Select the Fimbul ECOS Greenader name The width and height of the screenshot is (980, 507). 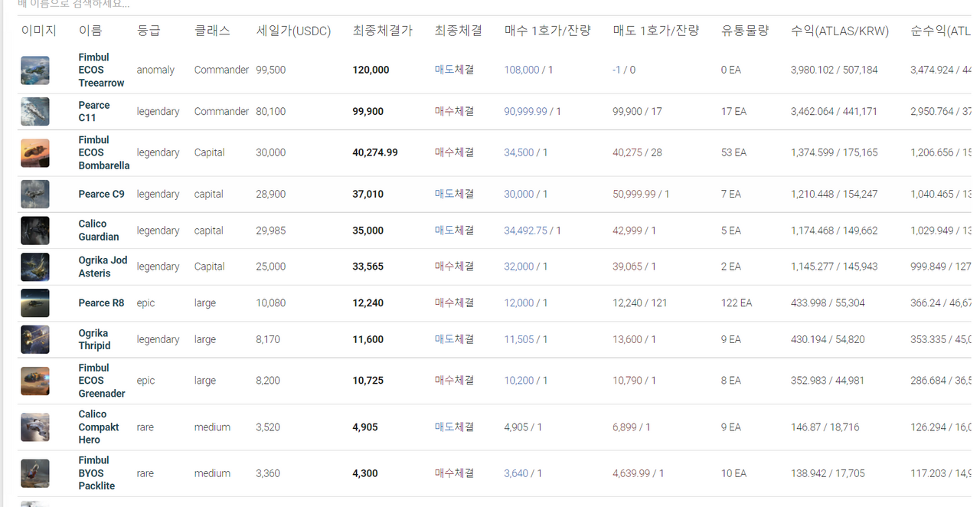(102, 381)
